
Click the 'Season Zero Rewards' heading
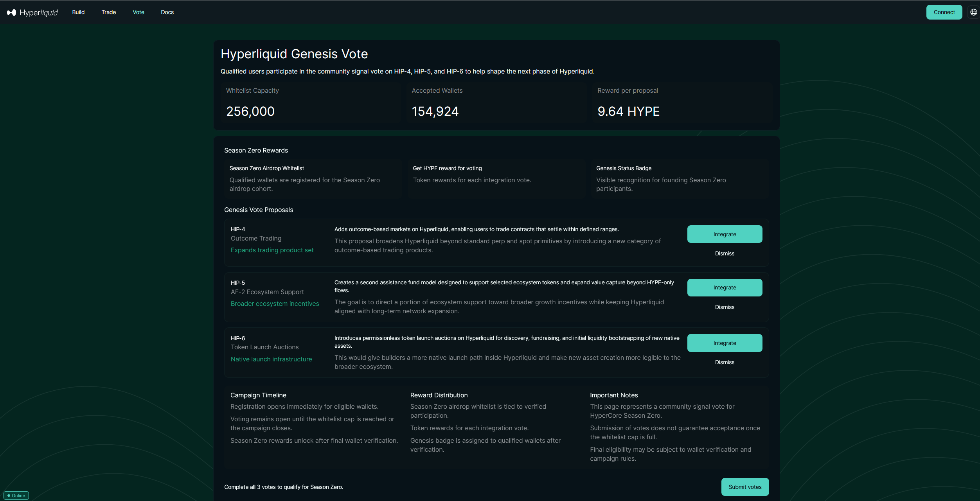tap(256, 151)
